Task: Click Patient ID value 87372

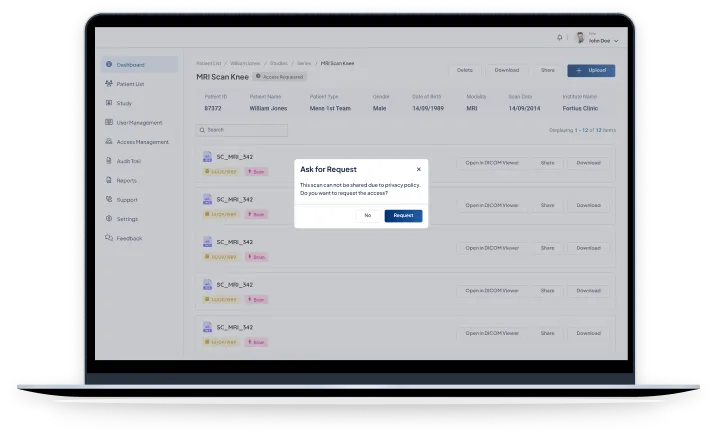Action: [x=213, y=108]
